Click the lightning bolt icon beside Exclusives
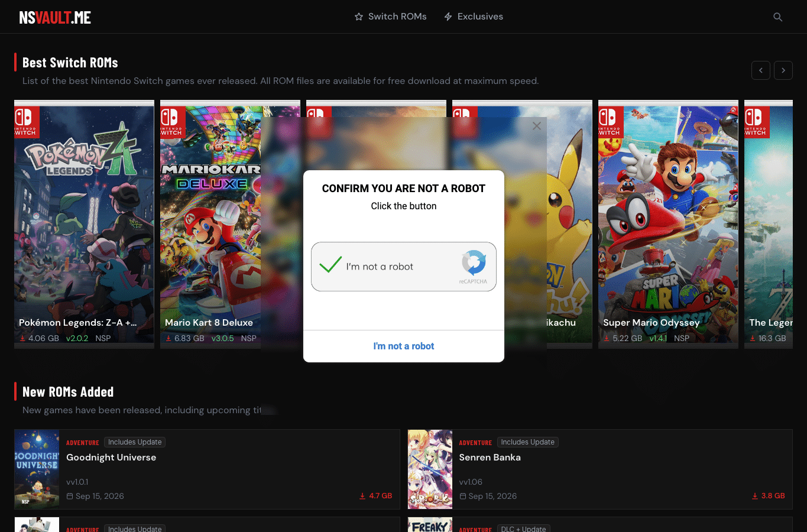This screenshot has height=532, width=807. [x=448, y=17]
